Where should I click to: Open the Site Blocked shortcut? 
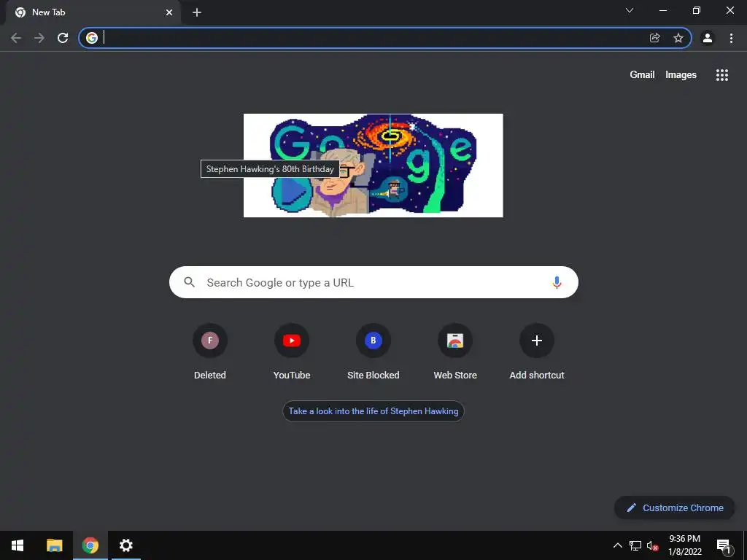coord(373,352)
